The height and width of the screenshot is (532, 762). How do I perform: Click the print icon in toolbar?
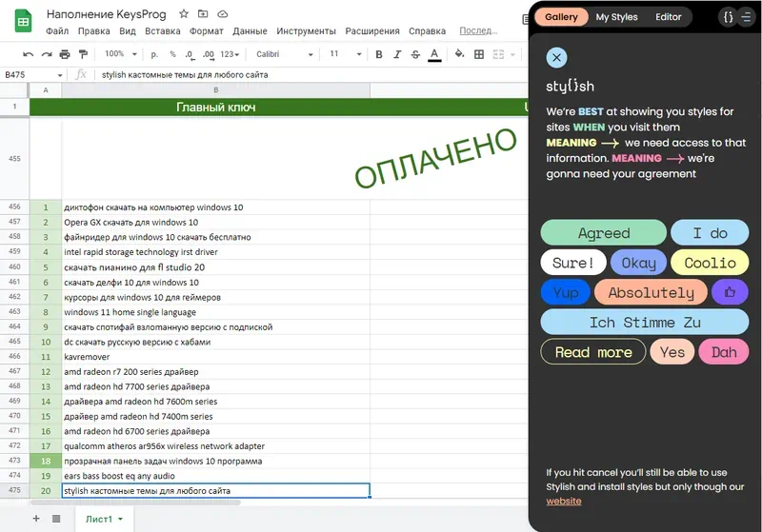pyautogui.click(x=64, y=54)
